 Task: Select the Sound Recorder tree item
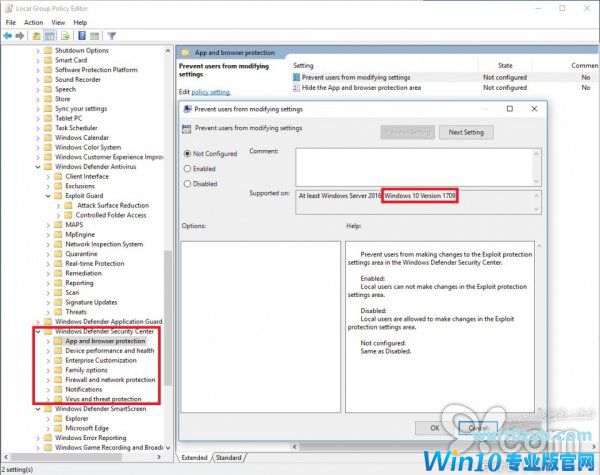point(78,80)
